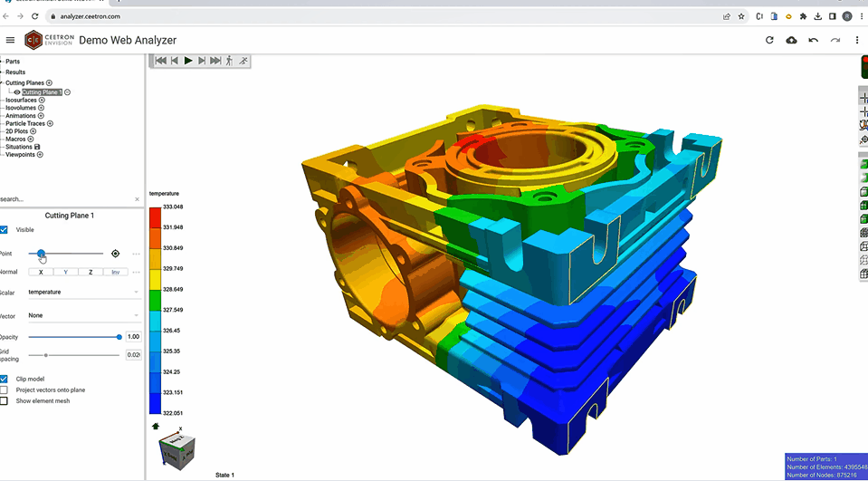Select the Animations tree item
Screen dimensions: 868x481
point(21,116)
